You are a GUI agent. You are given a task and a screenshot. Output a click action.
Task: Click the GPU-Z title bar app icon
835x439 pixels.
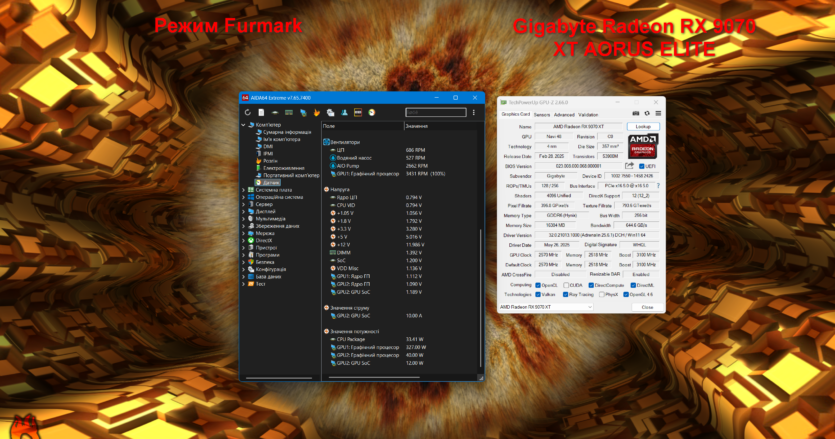point(503,102)
